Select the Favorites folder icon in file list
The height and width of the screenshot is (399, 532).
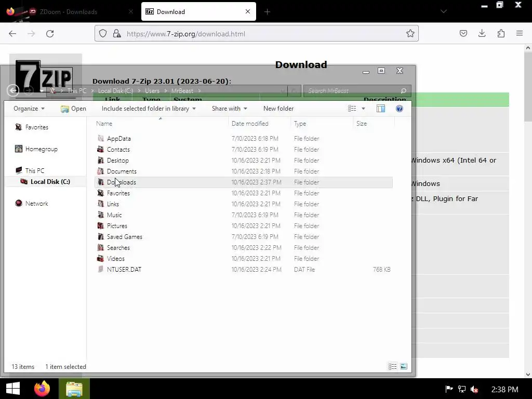click(x=100, y=193)
